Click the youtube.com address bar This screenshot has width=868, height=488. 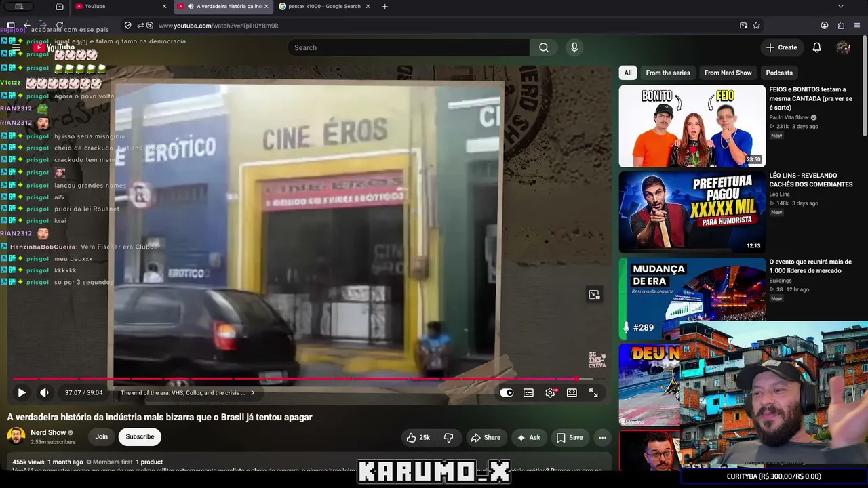(x=434, y=26)
